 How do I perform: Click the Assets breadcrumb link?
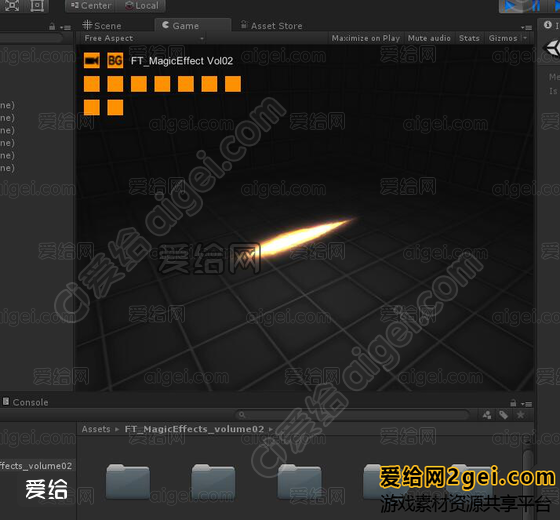96,429
